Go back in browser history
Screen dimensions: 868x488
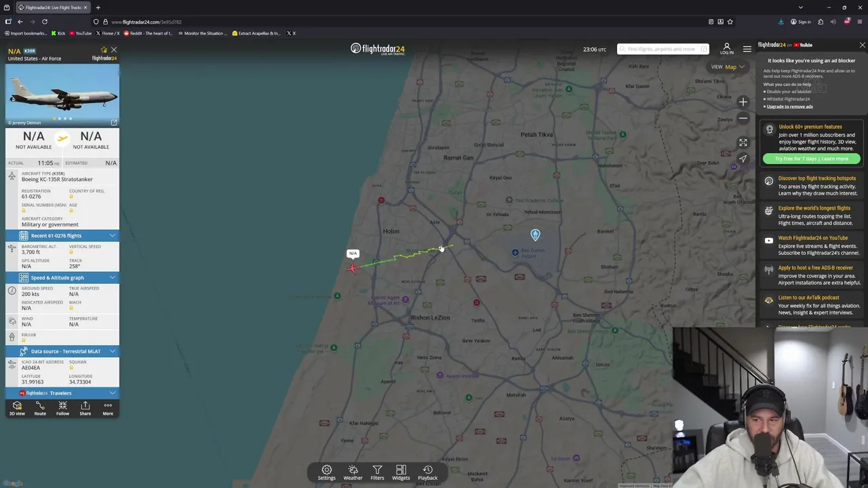[20, 22]
